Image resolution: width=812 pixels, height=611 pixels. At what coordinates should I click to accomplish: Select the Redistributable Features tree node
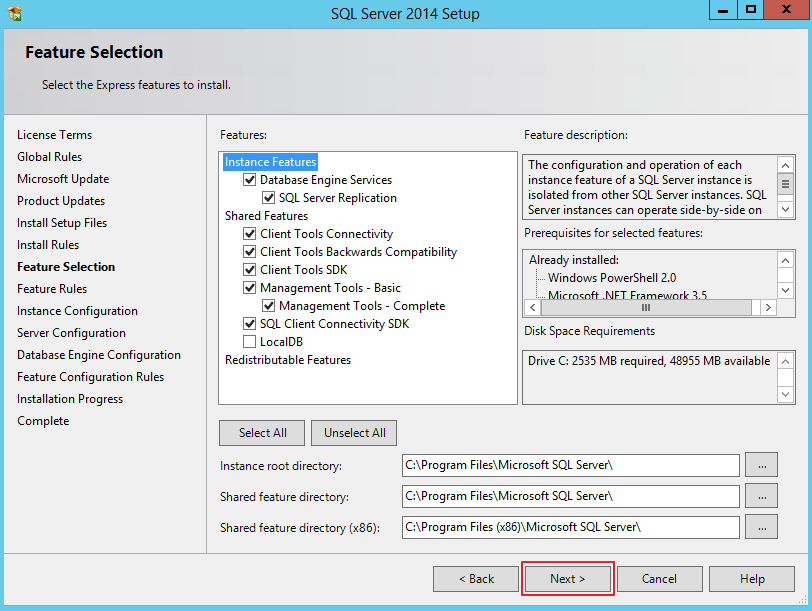[x=288, y=360]
